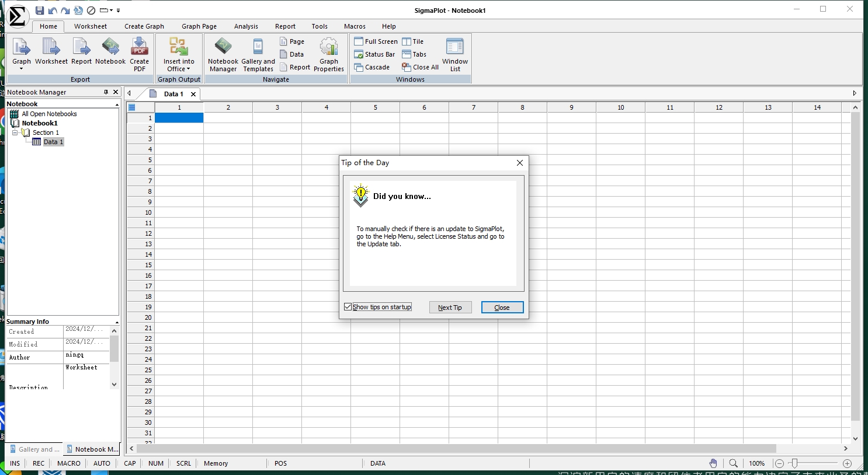
Task: Click the Save icon in quick access toolbar
Action: pyautogui.click(x=40, y=11)
